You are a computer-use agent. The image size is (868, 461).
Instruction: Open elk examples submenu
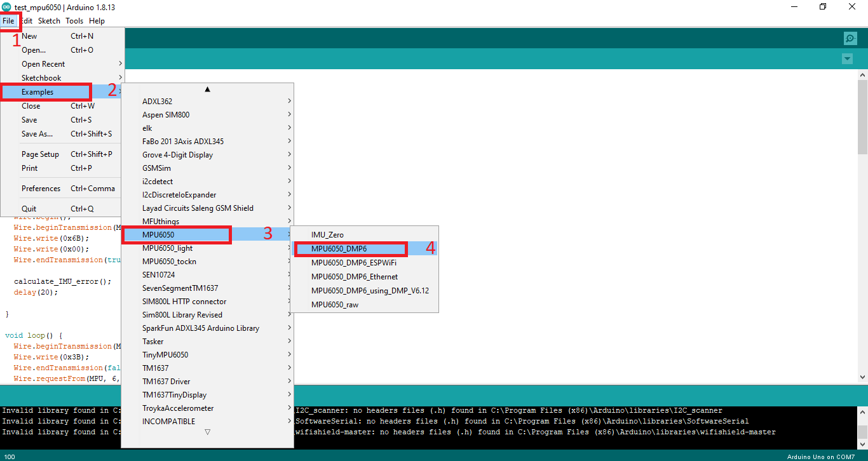207,128
